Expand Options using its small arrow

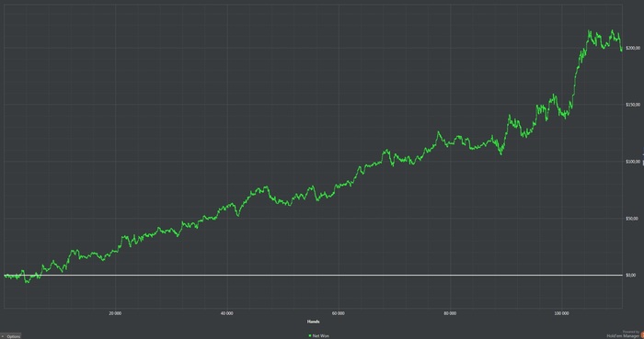pyautogui.click(x=3, y=336)
